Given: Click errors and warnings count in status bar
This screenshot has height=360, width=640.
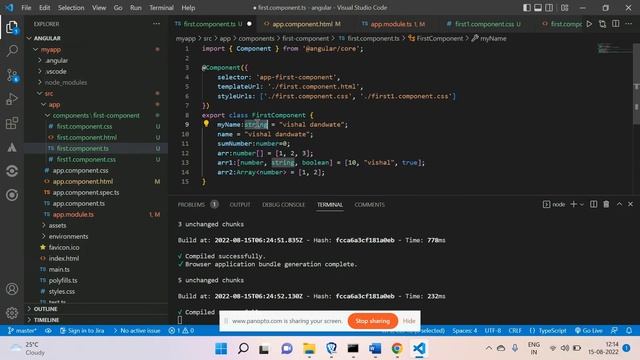Looking at the screenshot, I should tap(182, 331).
